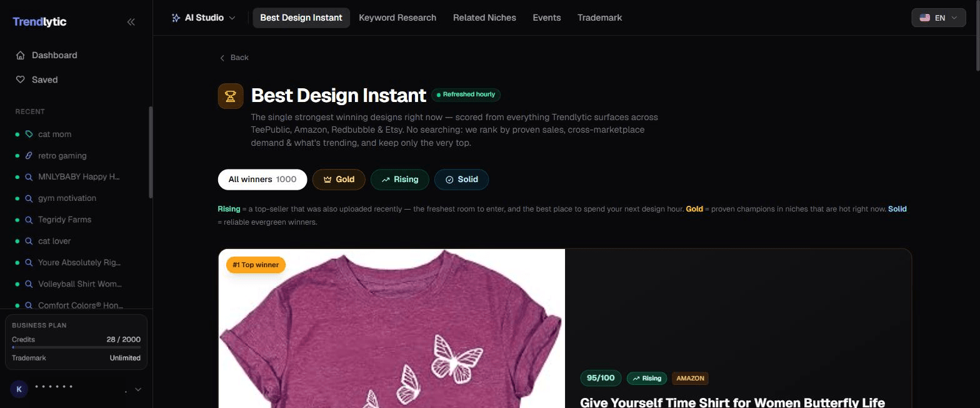Open the AI Studio dropdown

[x=204, y=18]
